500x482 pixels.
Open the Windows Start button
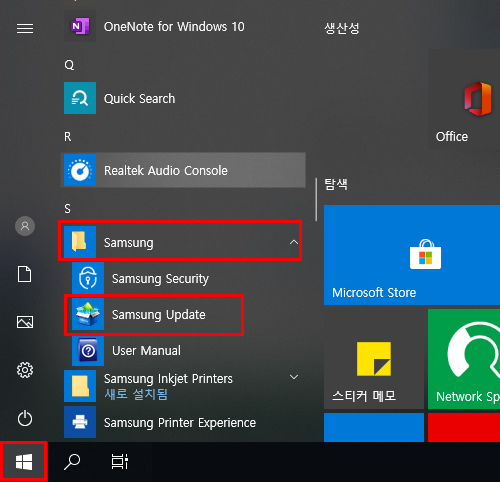pos(24,462)
